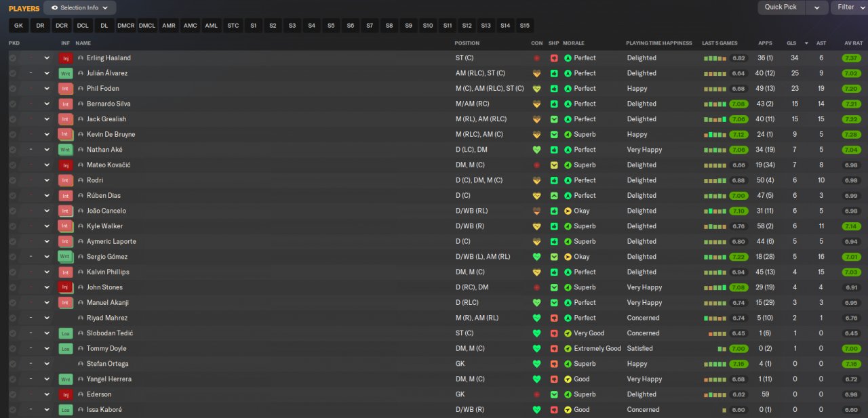Image resolution: width=868 pixels, height=418 pixels.
Task: Sort by the POSITION column header
Action: pyautogui.click(x=467, y=43)
